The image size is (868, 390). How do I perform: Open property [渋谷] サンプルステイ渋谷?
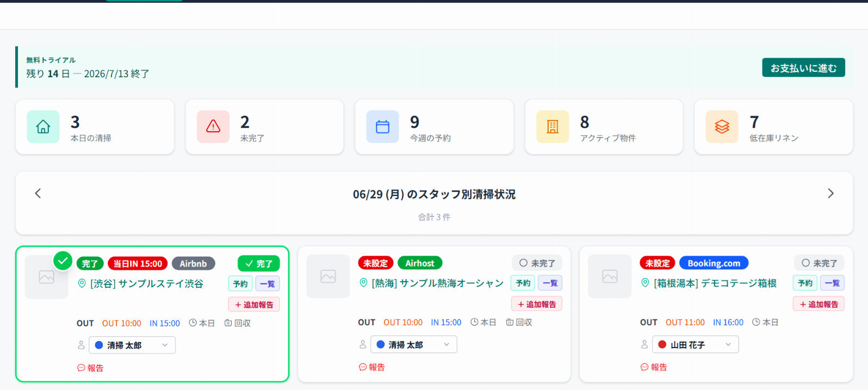147,283
